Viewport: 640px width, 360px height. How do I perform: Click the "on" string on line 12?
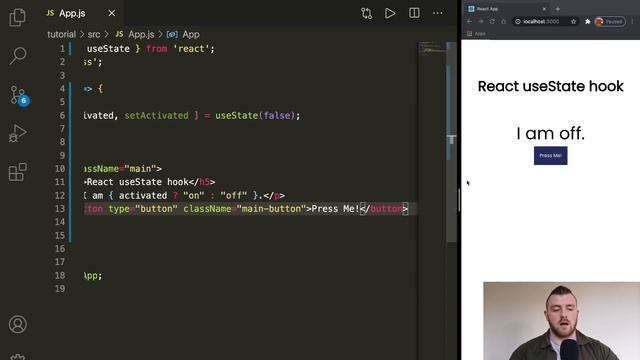point(193,196)
